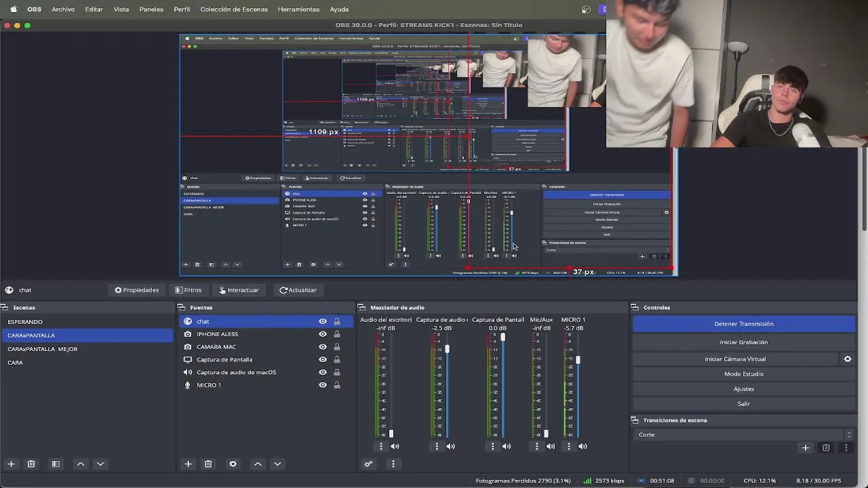Toggle lock on Captura de Pantalla source
The width and height of the screenshot is (868, 488).
click(x=336, y=360)
